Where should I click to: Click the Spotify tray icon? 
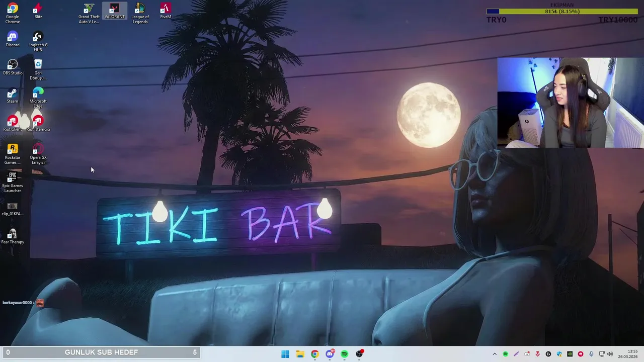(x=506, y=354)
